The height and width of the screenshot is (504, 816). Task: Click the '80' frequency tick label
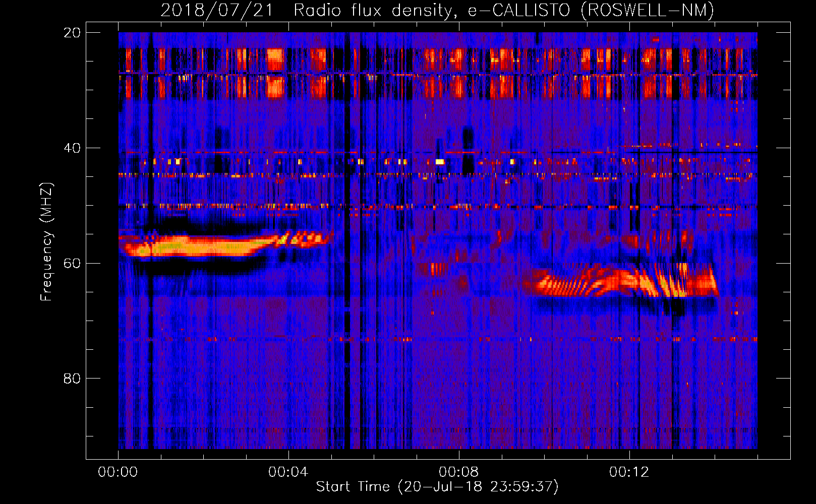tap(72, 378)
